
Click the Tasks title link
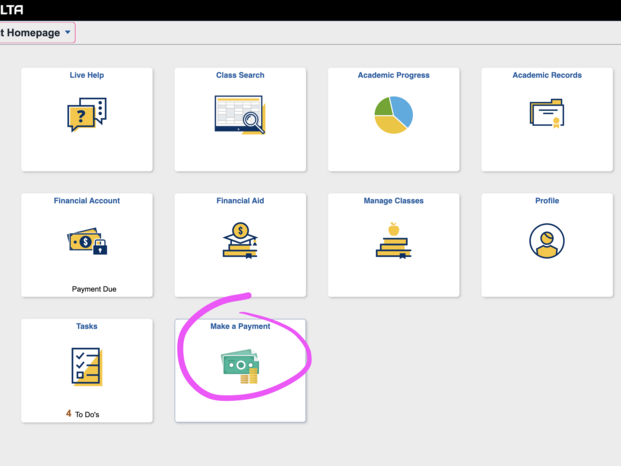point(87,326)
